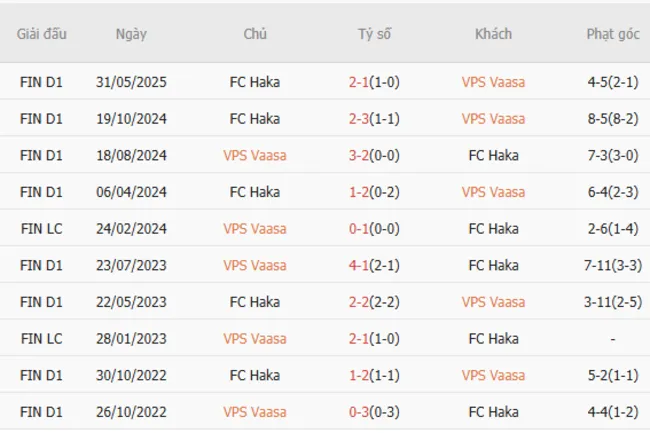Screen dimensions: 650x433
Task: Open the 0-3 score on 26/10/2022
Action: [x=359, y=411]
